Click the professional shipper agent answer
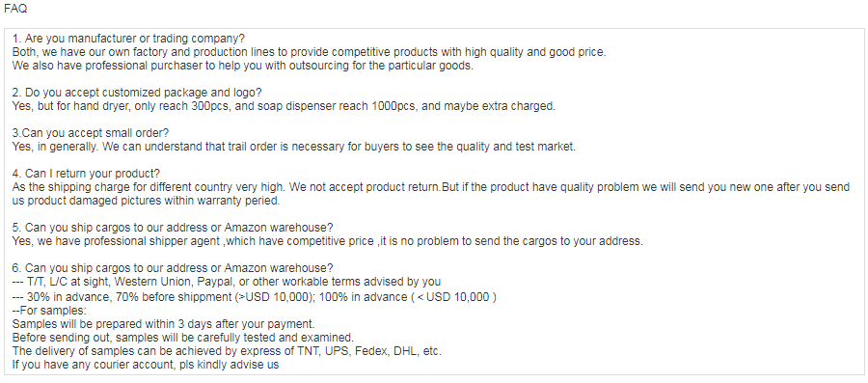Screen dimensions: 868x383 click(x=327, y=241)
